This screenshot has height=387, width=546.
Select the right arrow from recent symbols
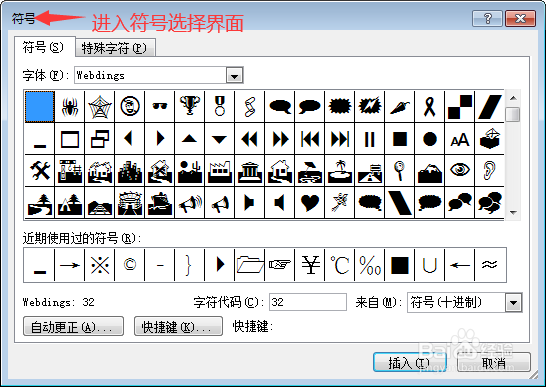70,265
